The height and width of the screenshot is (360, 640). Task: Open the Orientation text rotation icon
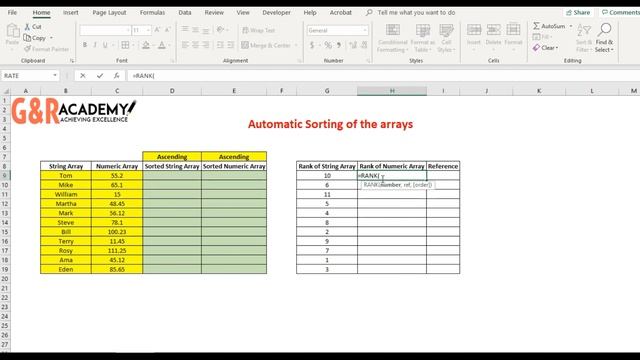(221, 30)
